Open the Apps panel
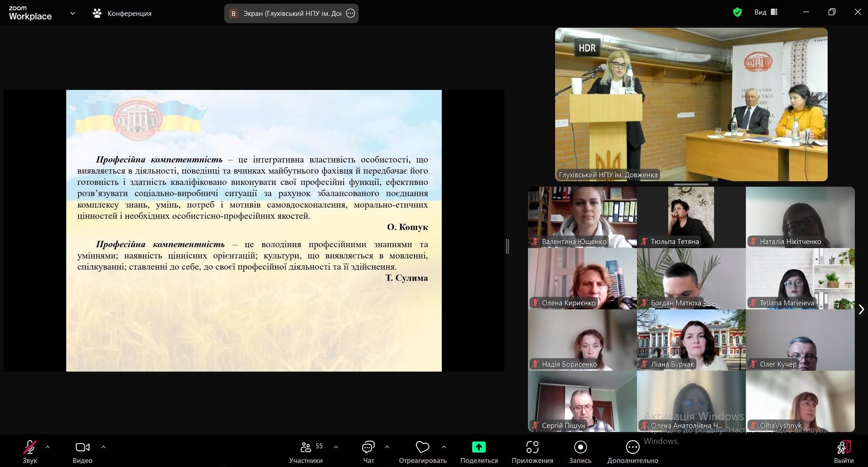This screenshot has height=467, width=868. click(532, 447)
